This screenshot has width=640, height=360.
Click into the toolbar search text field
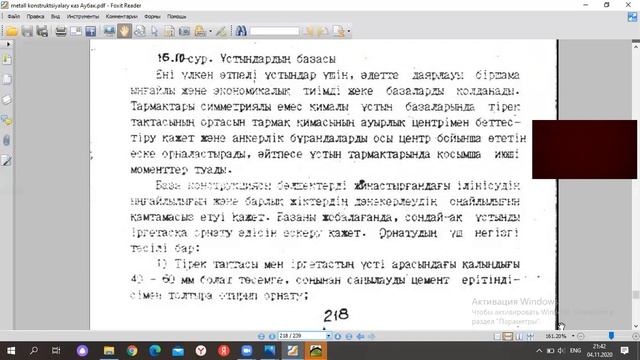click(274, 31)
